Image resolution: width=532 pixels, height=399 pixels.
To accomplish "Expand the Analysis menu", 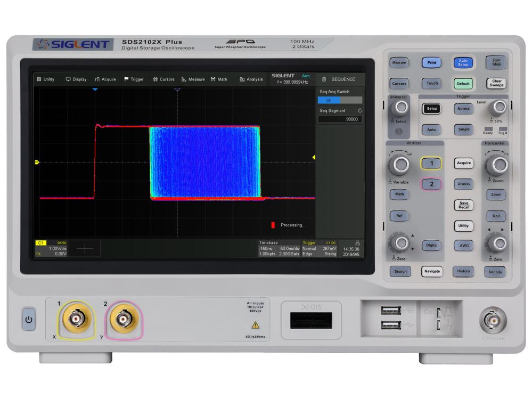I will [x=251, y=79].
